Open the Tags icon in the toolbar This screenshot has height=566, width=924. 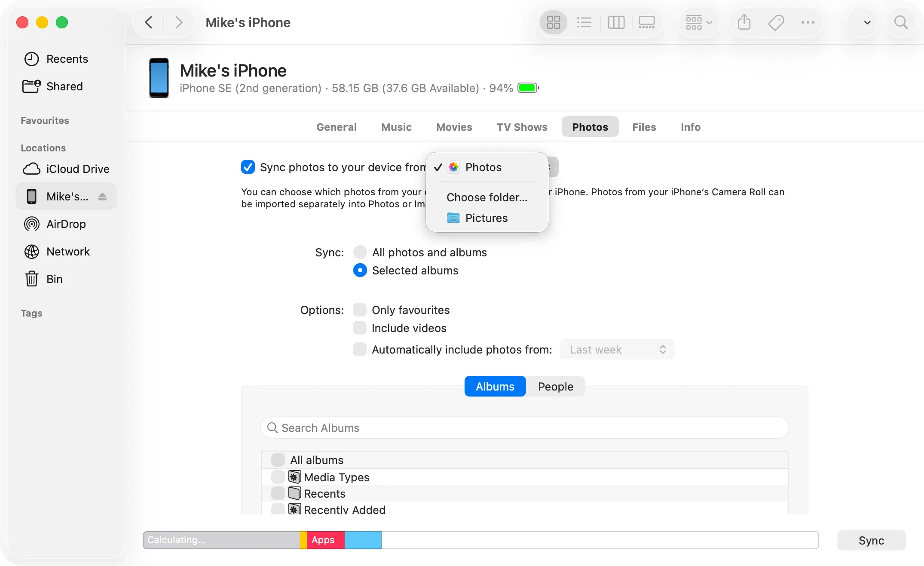coord(776,22)
